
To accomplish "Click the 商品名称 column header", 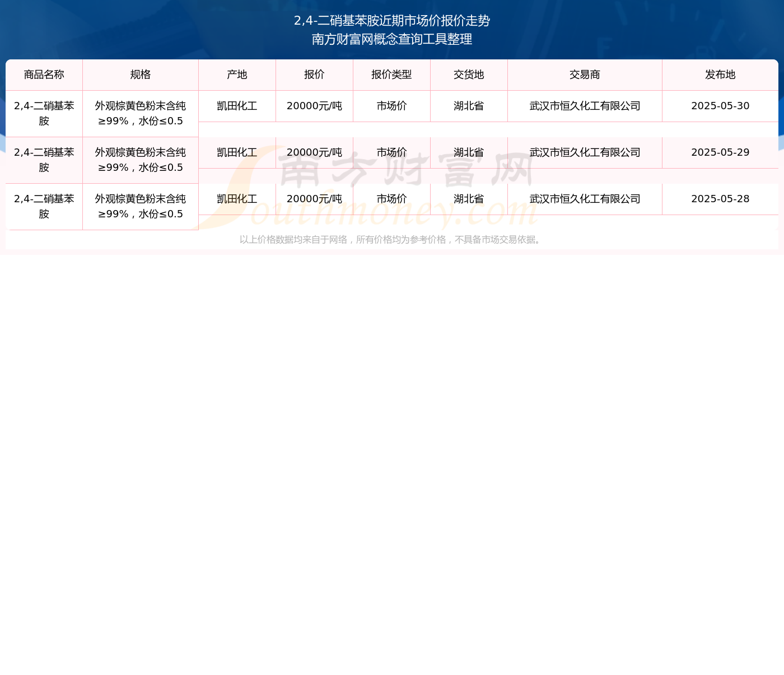I will pos(44,75).
